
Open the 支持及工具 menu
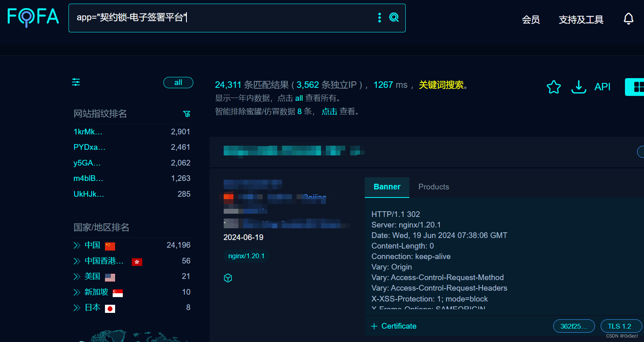click(x=581, y=19)
